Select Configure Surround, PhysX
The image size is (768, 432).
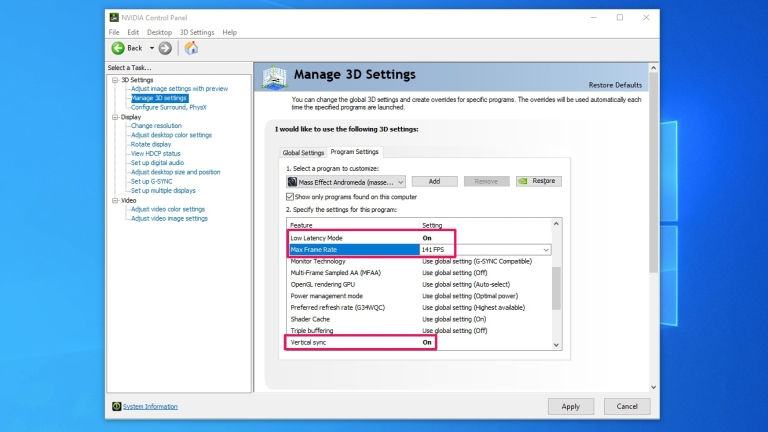(x=168, y=107)
